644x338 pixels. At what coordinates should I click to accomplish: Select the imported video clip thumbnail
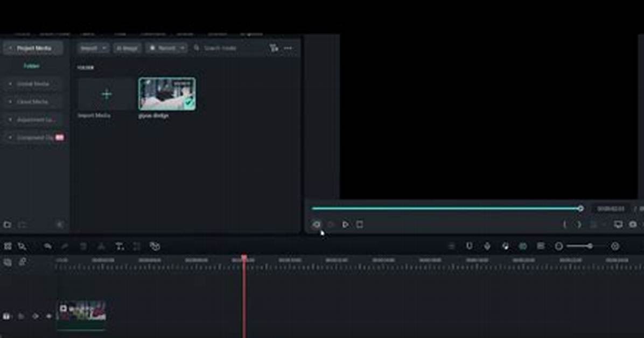(167, 94)
